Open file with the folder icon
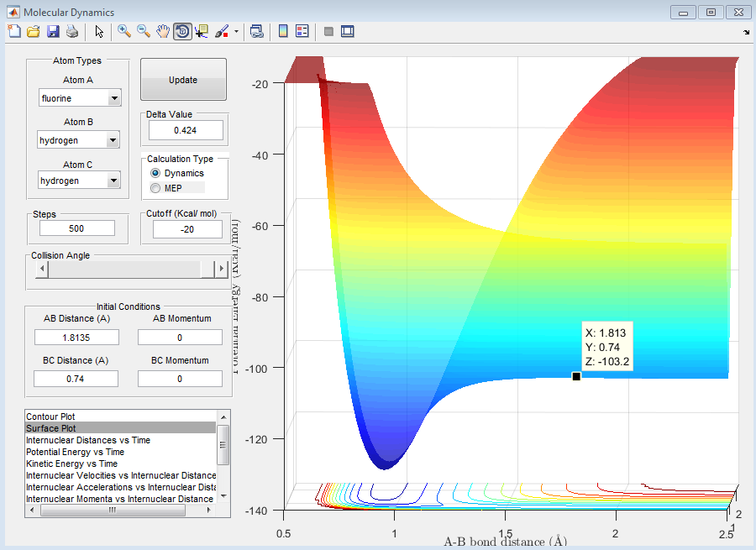This screenshot has height=550, width=756. pos(33,31)
